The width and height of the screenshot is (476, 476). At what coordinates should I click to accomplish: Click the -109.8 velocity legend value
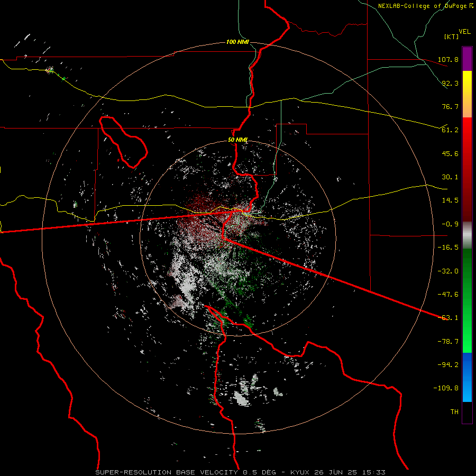click(x=446, y=388)
